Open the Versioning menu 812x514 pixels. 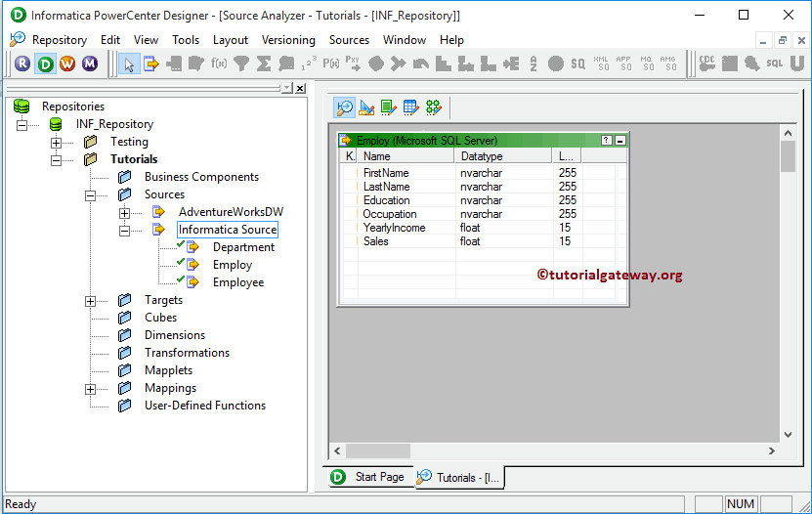288,40
